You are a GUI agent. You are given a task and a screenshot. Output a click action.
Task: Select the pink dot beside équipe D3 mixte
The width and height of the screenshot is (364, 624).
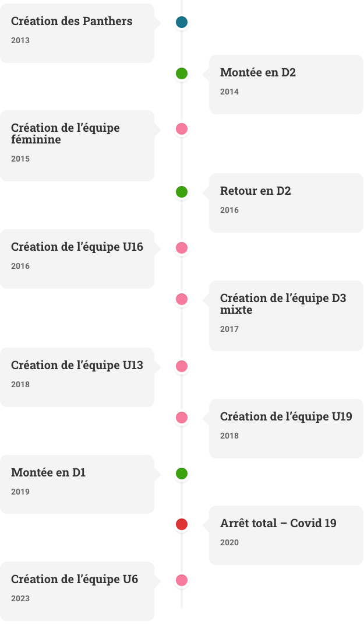tap(182, 299)
